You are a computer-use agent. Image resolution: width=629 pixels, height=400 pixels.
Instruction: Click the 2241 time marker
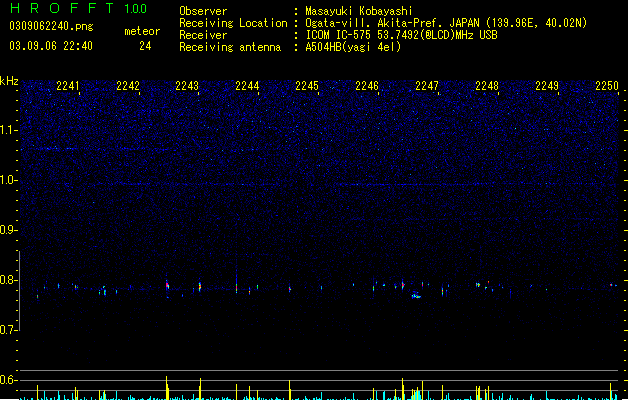pyautogui.click(x=68, y=86)
